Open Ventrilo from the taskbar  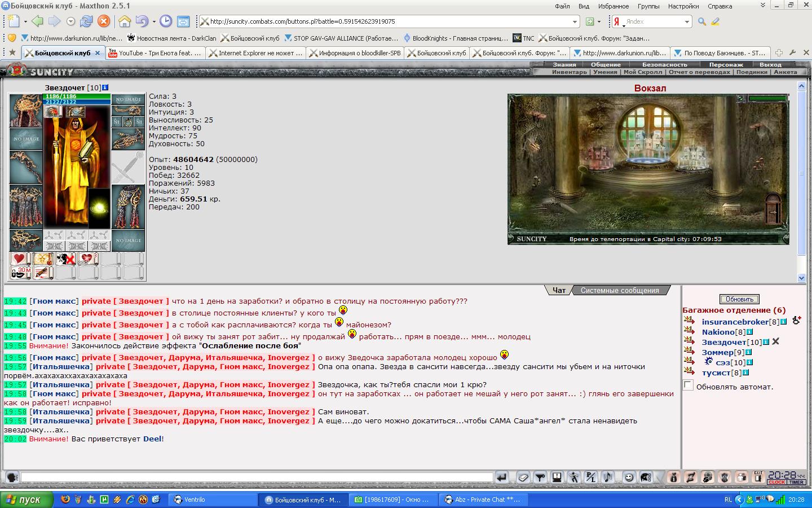click(213, 500)
